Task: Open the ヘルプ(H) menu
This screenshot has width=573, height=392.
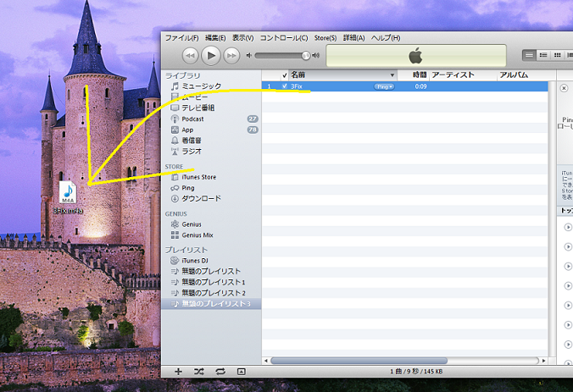Action: tap(386, 38)
